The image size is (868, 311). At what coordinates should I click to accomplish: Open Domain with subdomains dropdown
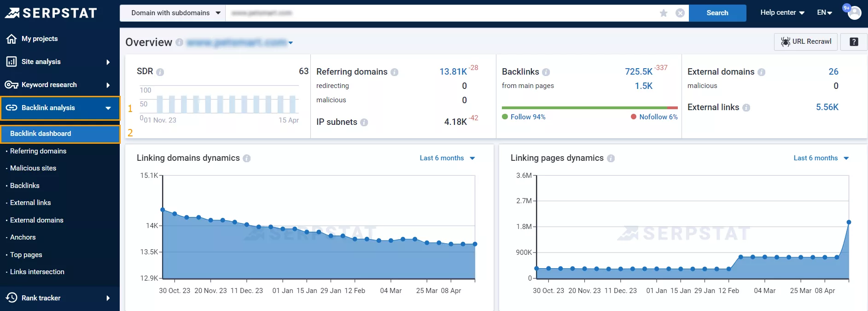(x=173, y=13)
